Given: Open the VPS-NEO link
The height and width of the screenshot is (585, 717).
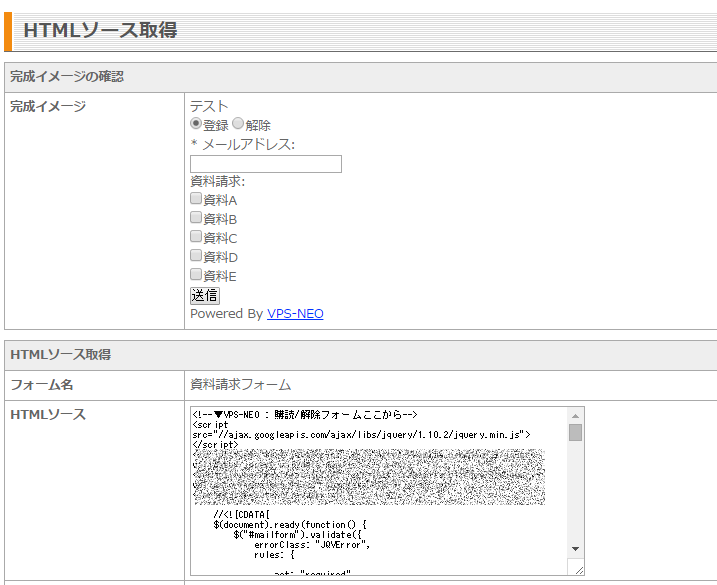Looking at the screenshot, I should coord(295,314).
